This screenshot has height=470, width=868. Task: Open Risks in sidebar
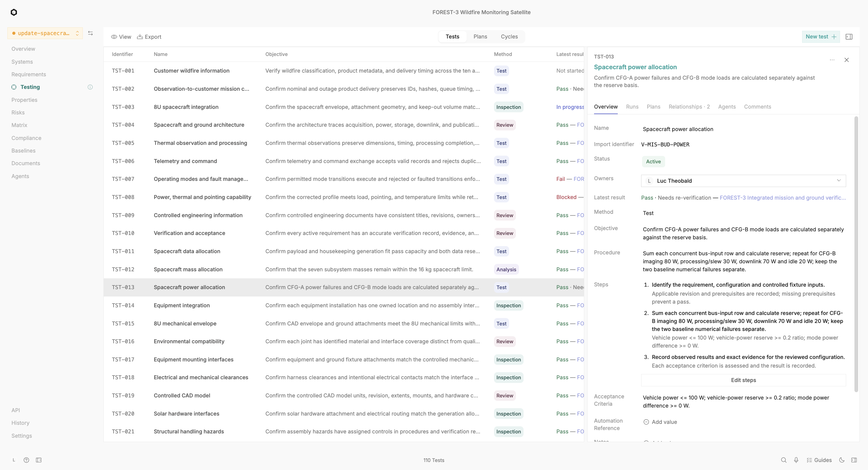pyautogui.click(x=18, y=113)
